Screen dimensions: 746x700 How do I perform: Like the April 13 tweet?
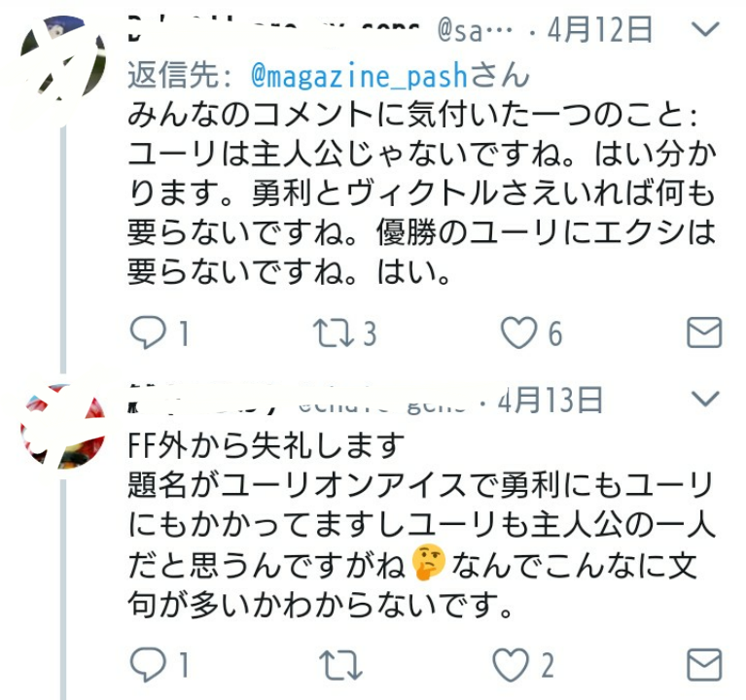(511, 664)
